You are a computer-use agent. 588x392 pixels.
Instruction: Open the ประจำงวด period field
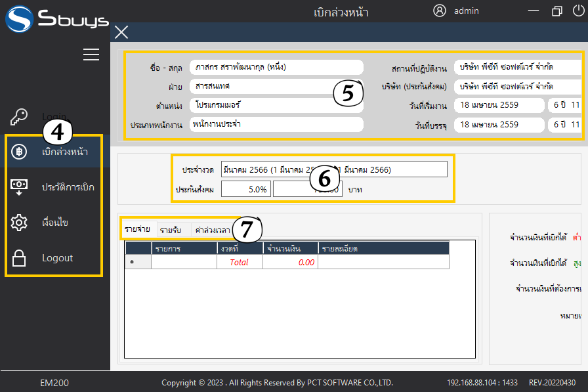tap(333, 169)
